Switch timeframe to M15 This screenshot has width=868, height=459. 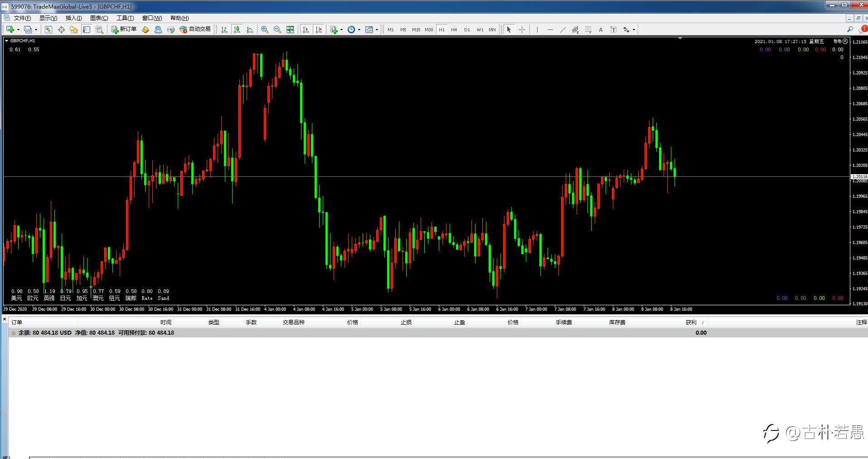click(416, 29)
